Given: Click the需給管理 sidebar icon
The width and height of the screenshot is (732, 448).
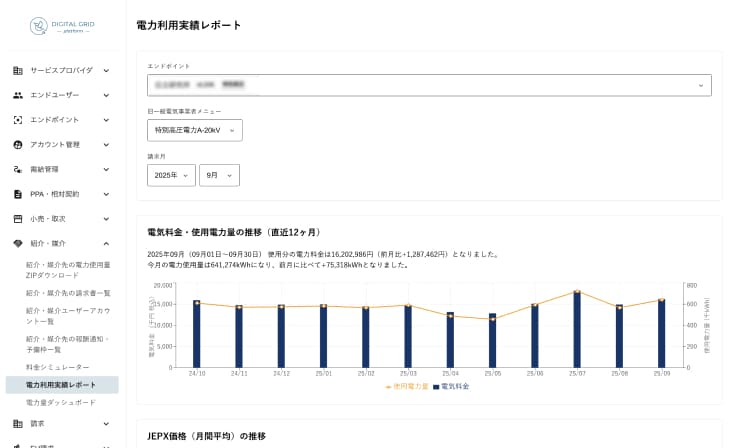Looking at the screenshot, I should (x=18, y=169).
